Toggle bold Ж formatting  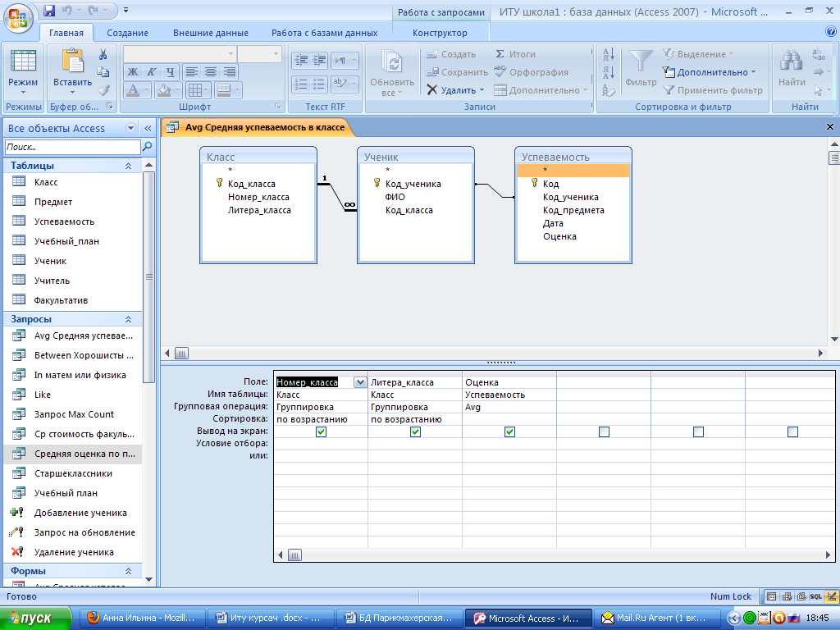click(133, 72)
